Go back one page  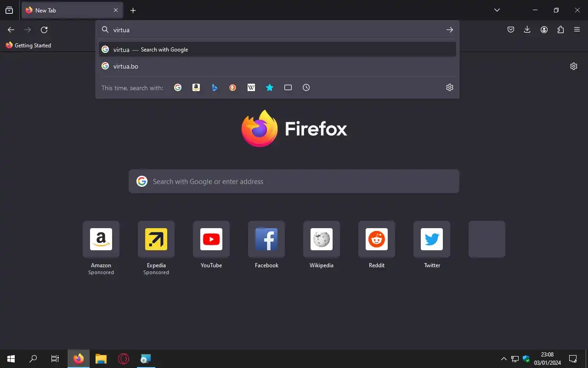pos(11,30)
